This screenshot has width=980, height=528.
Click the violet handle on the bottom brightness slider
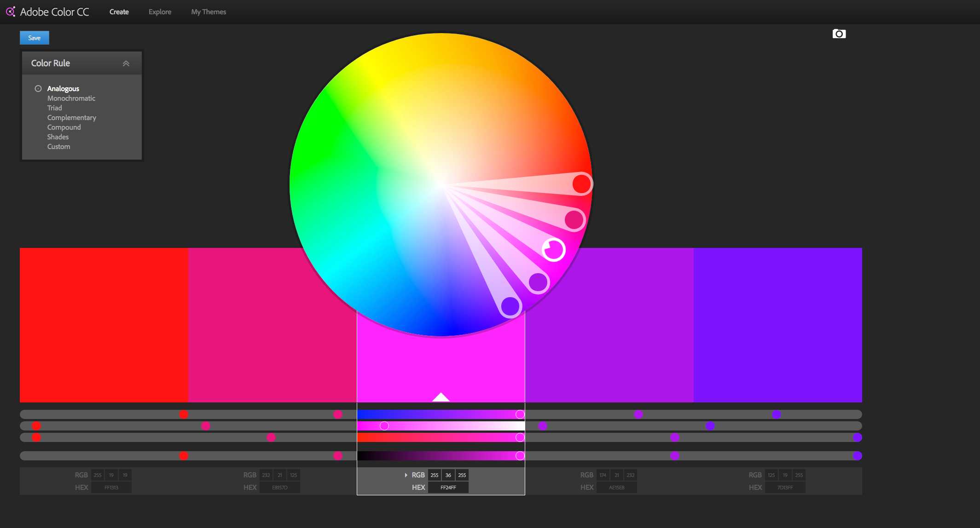857,456
